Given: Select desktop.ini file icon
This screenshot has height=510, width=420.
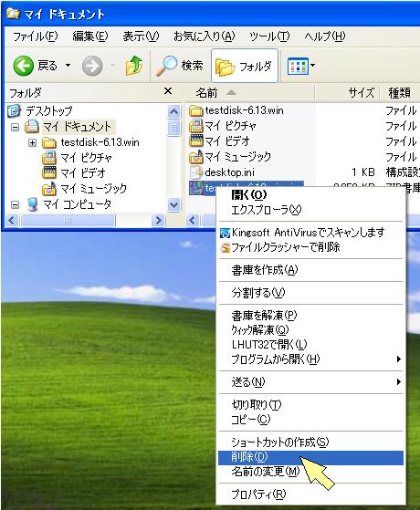Looking at the screenshot, I should [196, 172].
